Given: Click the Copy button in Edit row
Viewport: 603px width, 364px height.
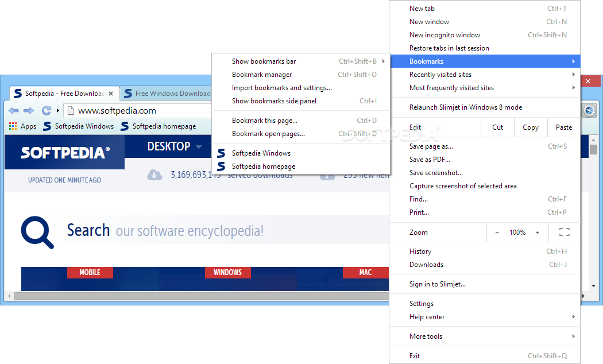Looking at the screenshot, I should (x=531, y=127).
